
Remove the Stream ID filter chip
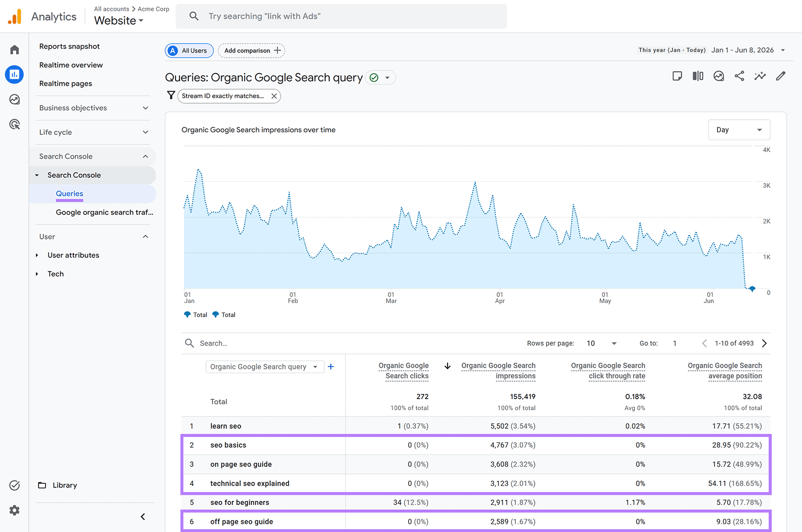click(x=274, y=96)
